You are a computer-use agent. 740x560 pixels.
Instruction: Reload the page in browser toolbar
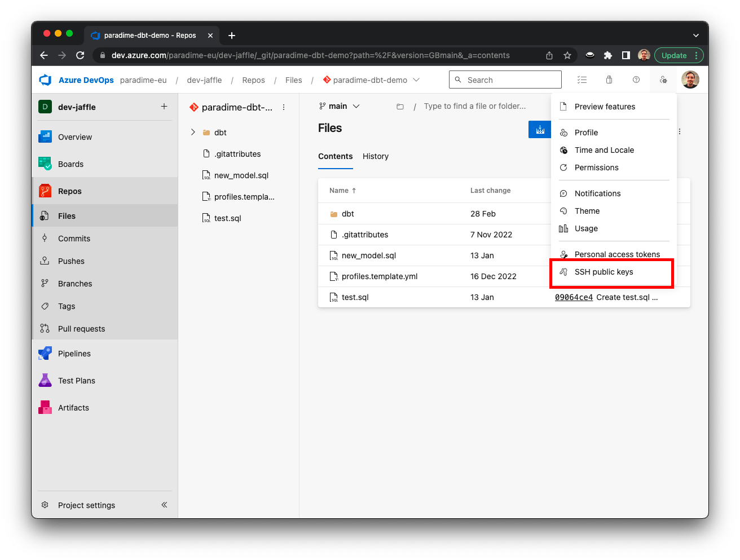(x=80, y=55)
